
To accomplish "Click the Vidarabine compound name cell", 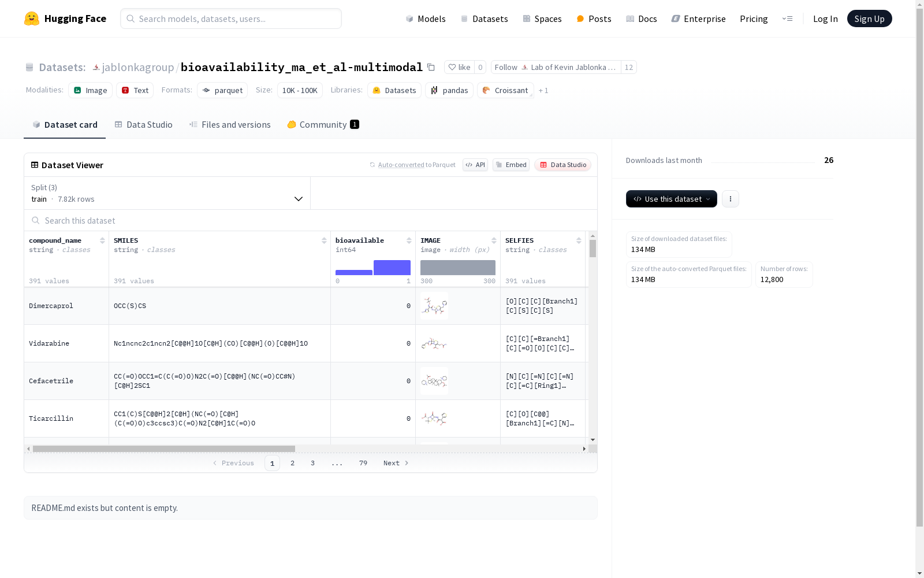I will click(66, 343).
